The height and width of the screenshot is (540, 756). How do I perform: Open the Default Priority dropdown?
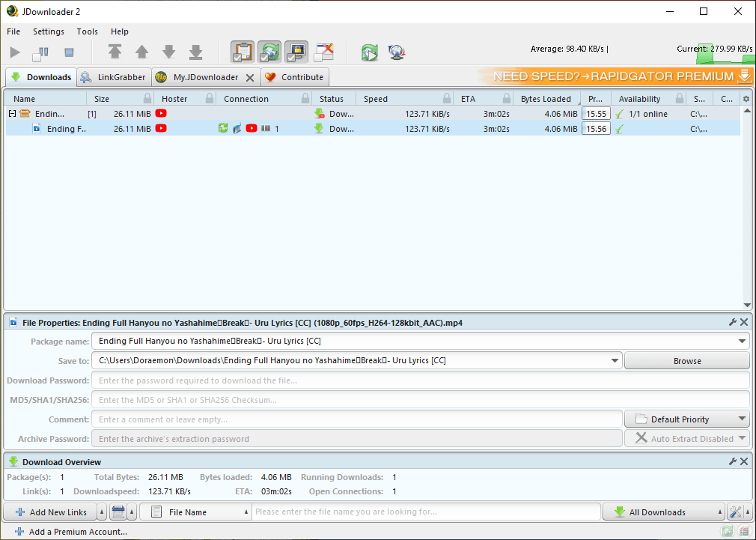pyautogui.click(x=686, y=419)
